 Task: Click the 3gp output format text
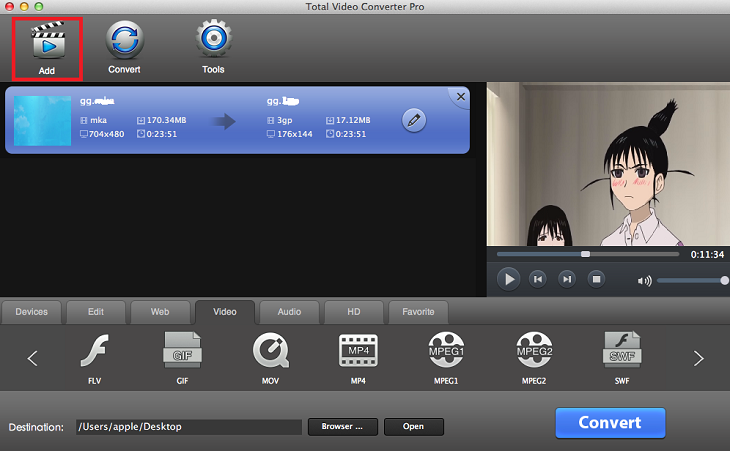pos(284,120)
